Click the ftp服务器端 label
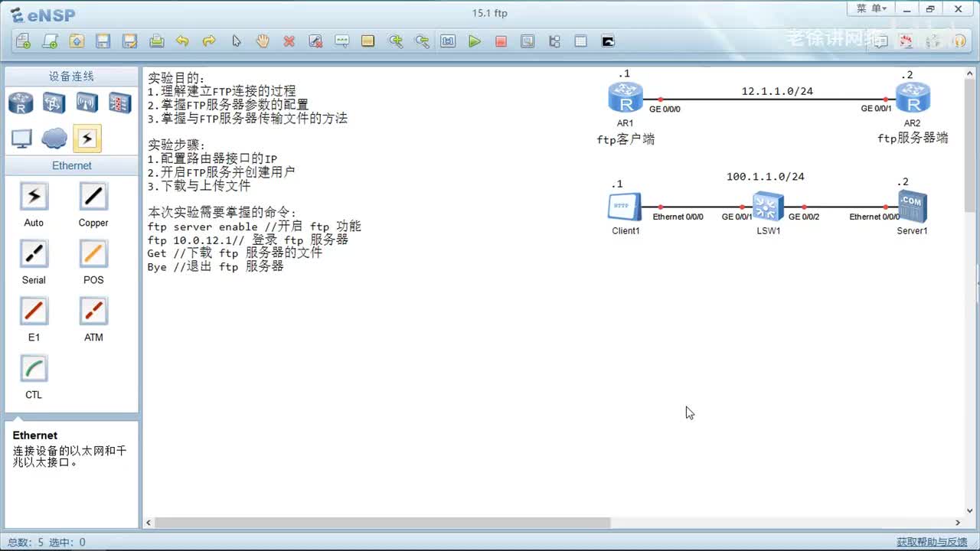This screenshot has width=980, height=551. [x=913, y=139]
